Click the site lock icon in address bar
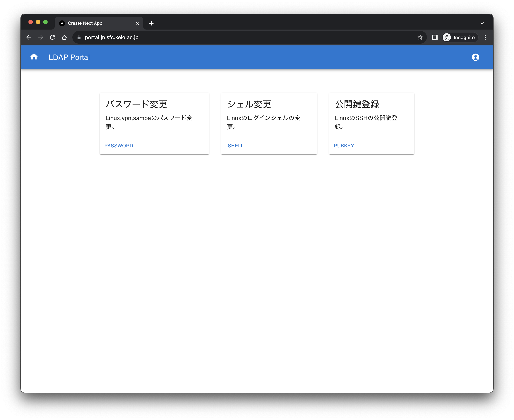514x420 pixels. (x=79, y=37)
